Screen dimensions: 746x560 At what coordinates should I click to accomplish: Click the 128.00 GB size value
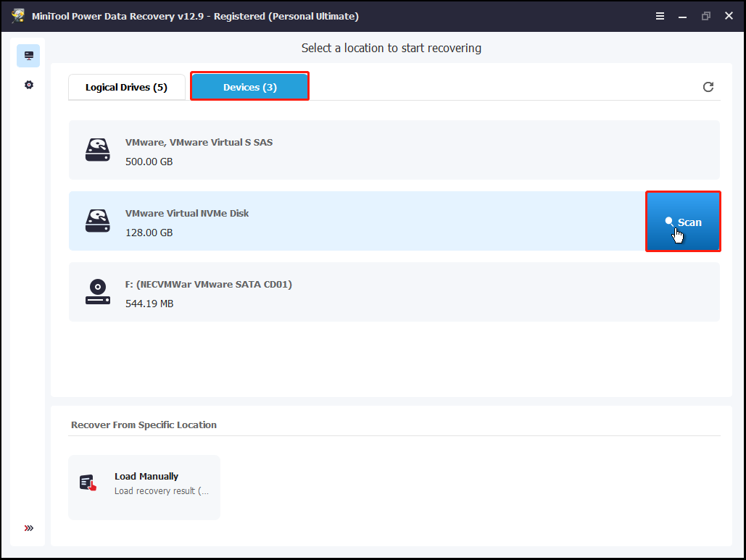point(149,233)
